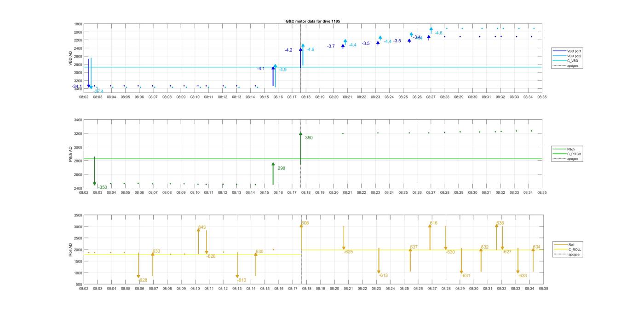Click the 'VBD AD' y-axis label
644x319 pixels.
[x=71, y=58]
